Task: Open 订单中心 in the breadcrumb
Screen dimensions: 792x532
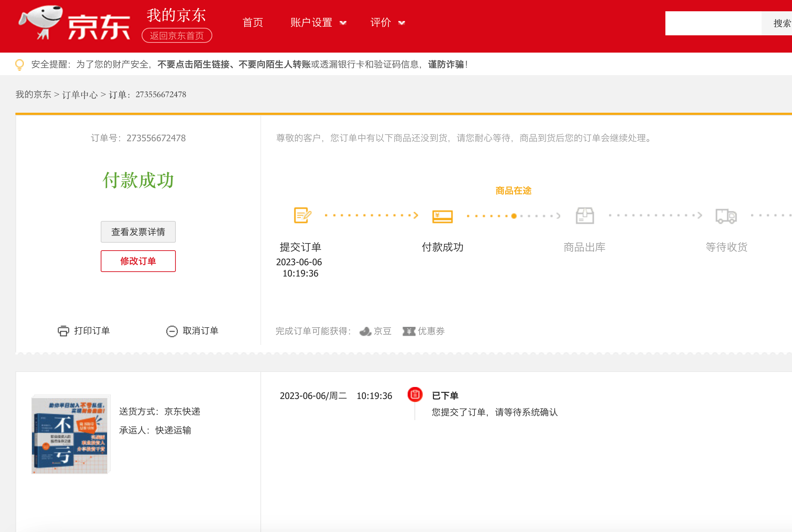Action: point(80,95)
